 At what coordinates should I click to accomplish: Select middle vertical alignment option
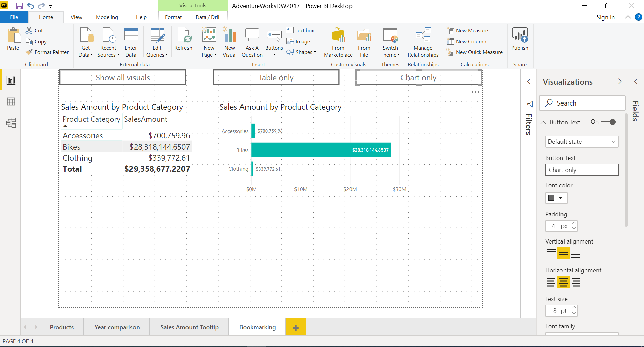point(563,253)
